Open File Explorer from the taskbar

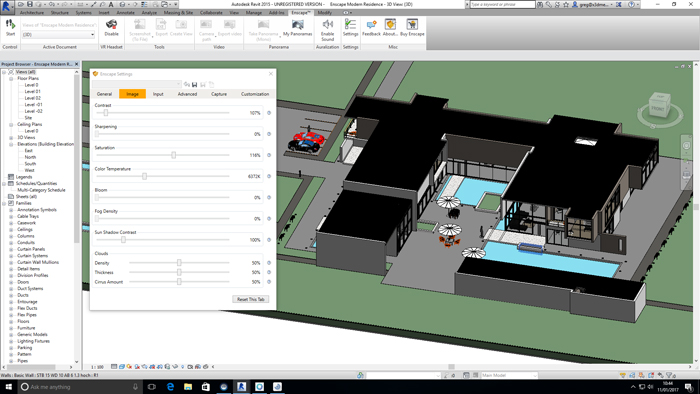(x=188, y=386)
